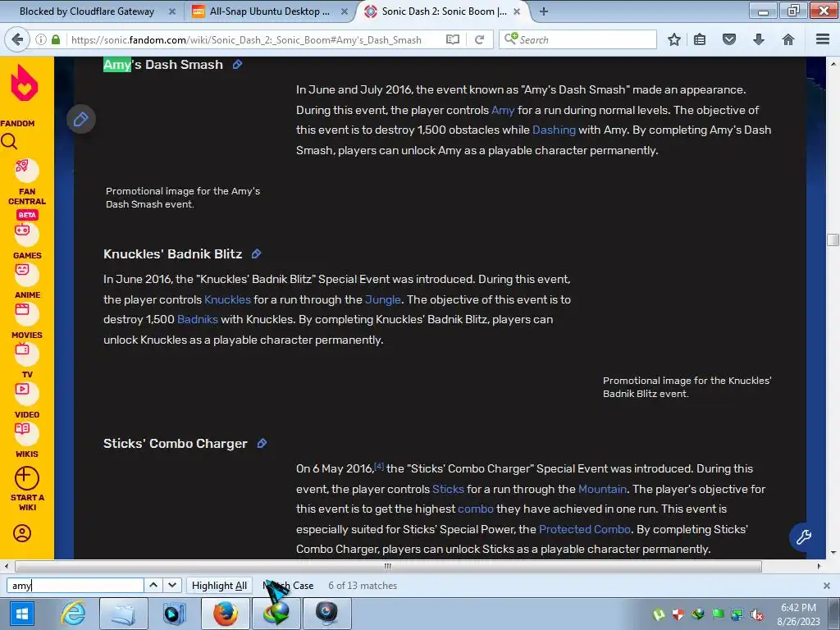
Task: Jump to previous find match arrow
Action: 153,585
